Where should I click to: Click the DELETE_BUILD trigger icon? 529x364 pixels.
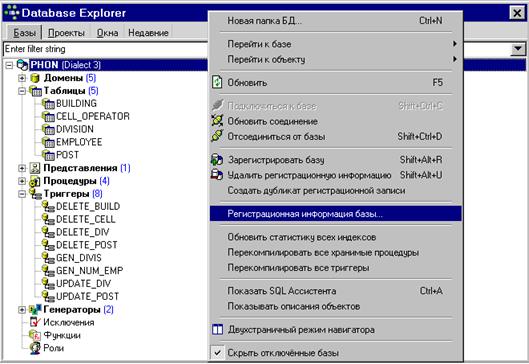[48, 206]
